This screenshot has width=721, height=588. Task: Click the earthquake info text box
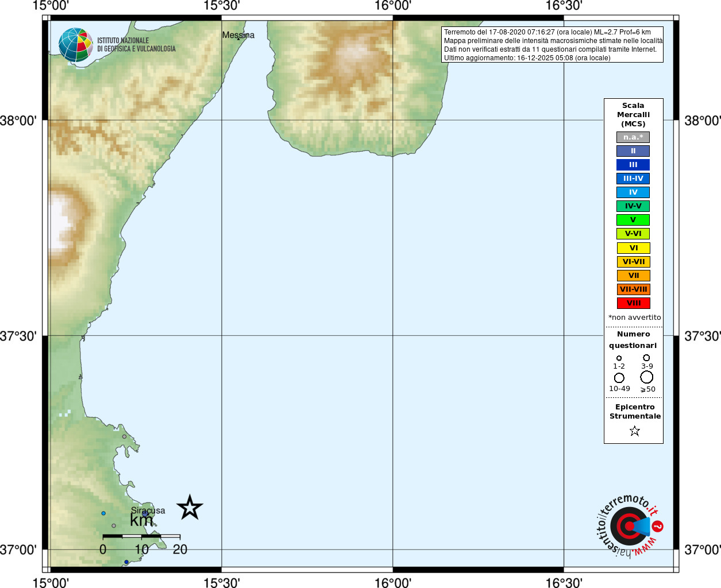click(x=552, y=45)
